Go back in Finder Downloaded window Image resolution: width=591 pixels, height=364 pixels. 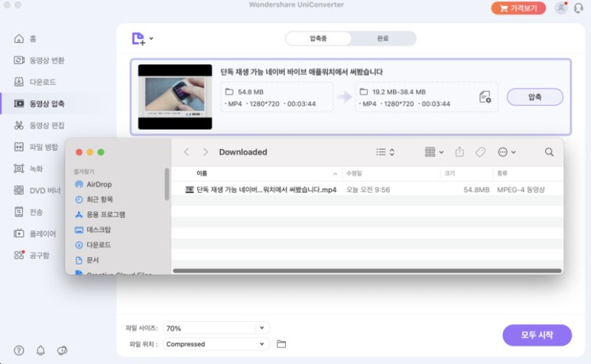coord(187,152)
